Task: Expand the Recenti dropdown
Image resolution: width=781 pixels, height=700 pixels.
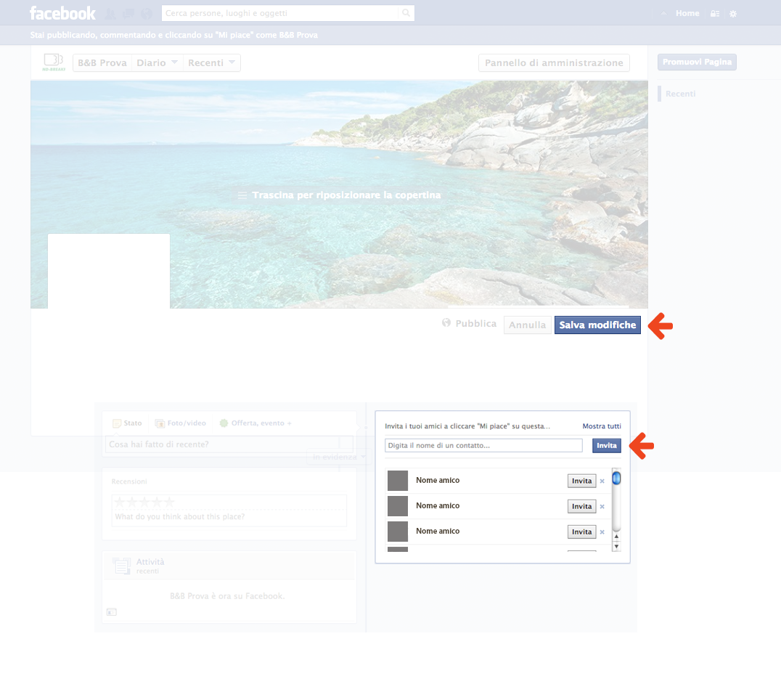Action: click(212, 63)
